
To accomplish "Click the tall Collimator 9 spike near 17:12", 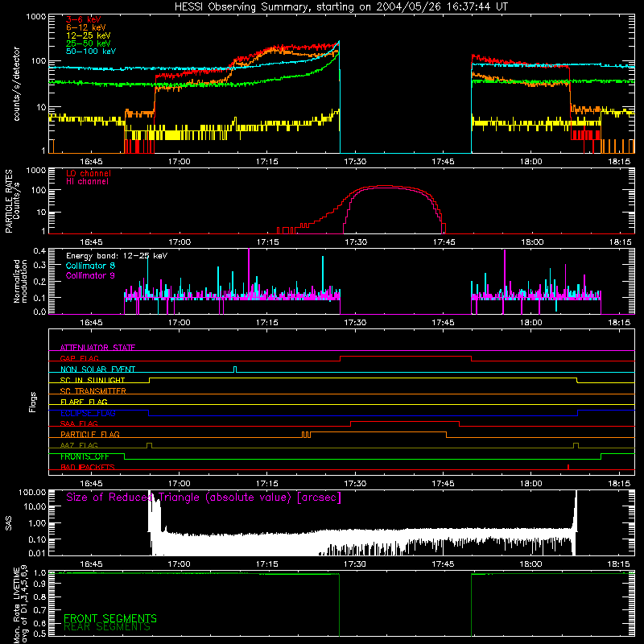I will (x=249, y=271).
